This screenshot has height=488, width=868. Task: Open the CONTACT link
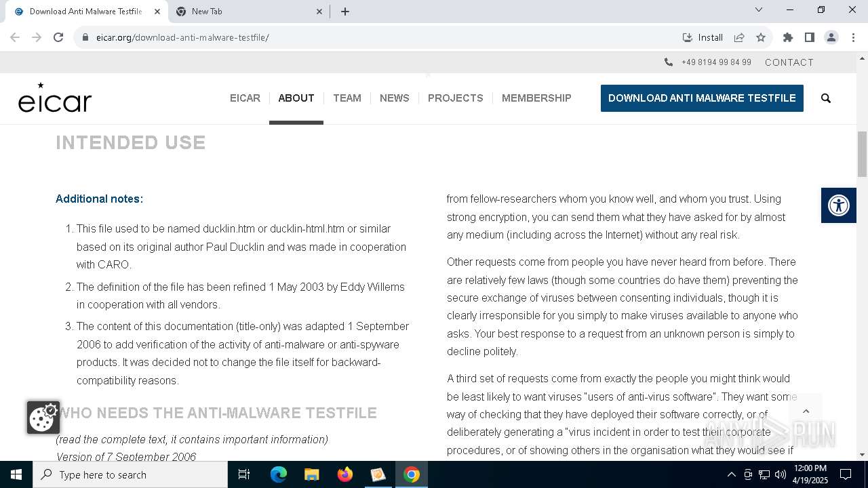click(789, 62)
